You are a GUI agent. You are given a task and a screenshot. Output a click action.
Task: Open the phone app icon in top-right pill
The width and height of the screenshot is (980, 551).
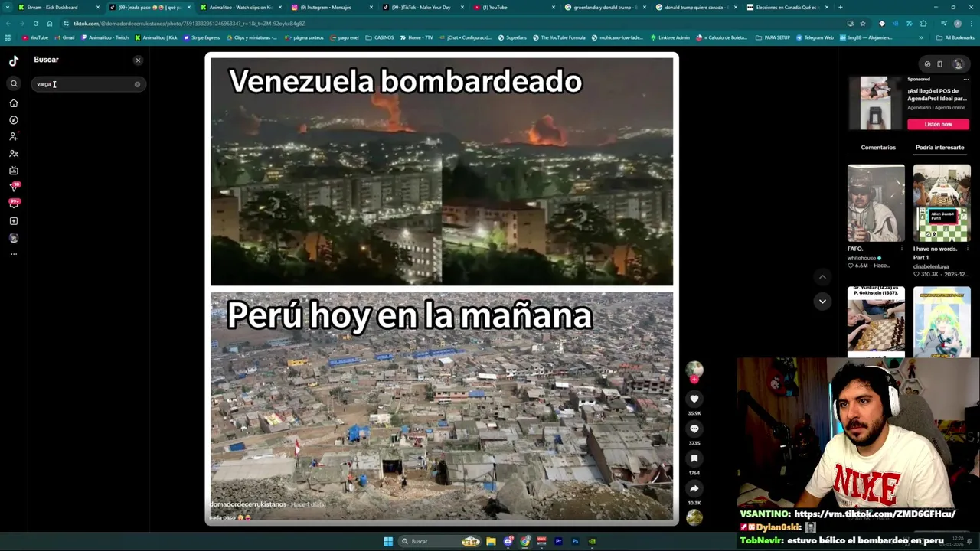(x=940, y=64)
